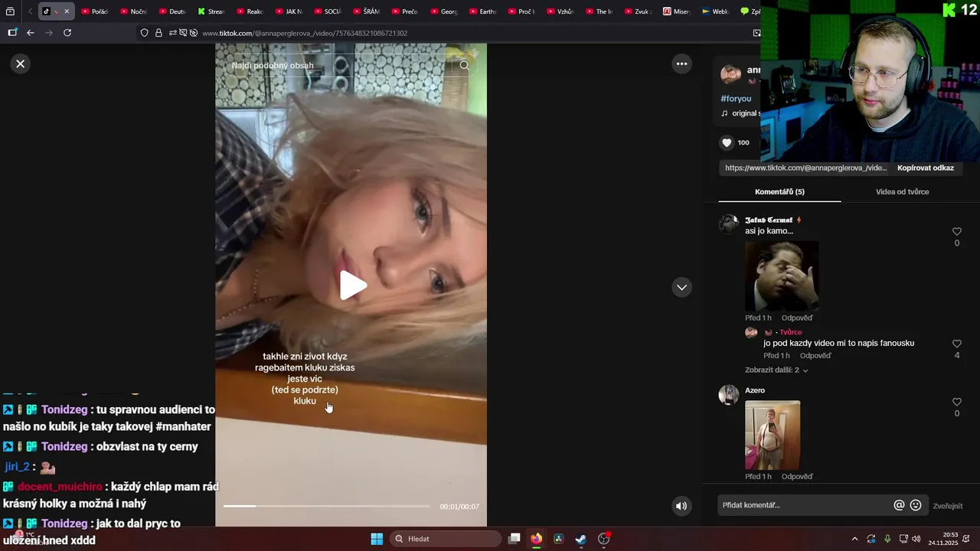This screenshot has width=980, height=551.
Task: Switch to the 'Deuts' YouTube tab
Action: coord(172,11)
